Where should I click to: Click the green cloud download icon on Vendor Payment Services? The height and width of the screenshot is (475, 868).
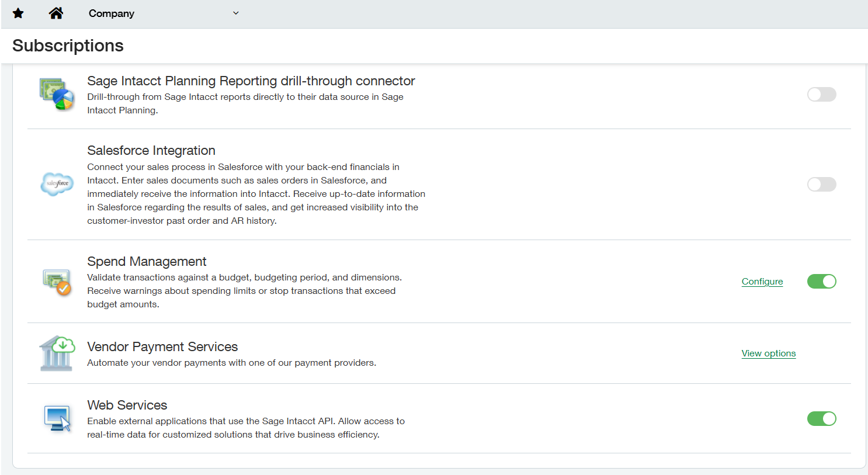coord(64,344)
